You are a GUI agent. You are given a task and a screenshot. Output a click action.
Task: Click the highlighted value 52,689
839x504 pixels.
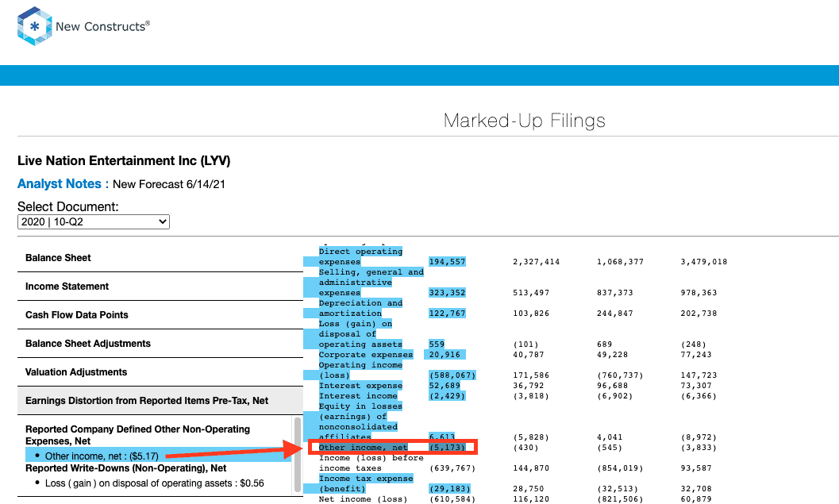[x=445, y=386]
